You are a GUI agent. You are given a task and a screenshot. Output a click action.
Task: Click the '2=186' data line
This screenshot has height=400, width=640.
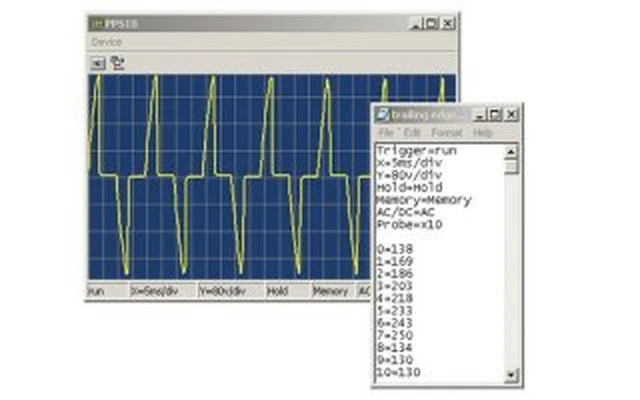coord(395,273)
